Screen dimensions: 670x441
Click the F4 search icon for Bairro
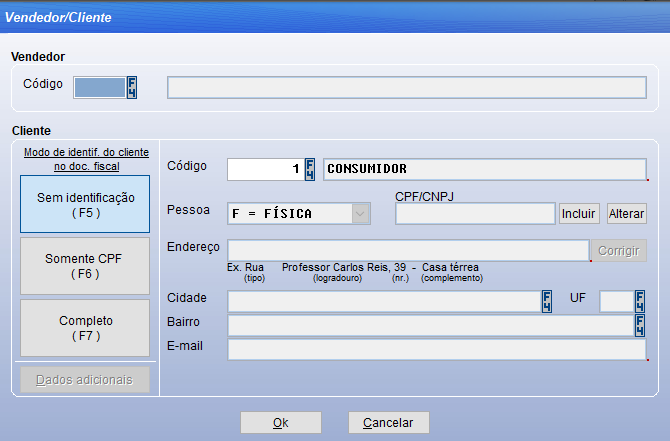[x=640, y=325]
